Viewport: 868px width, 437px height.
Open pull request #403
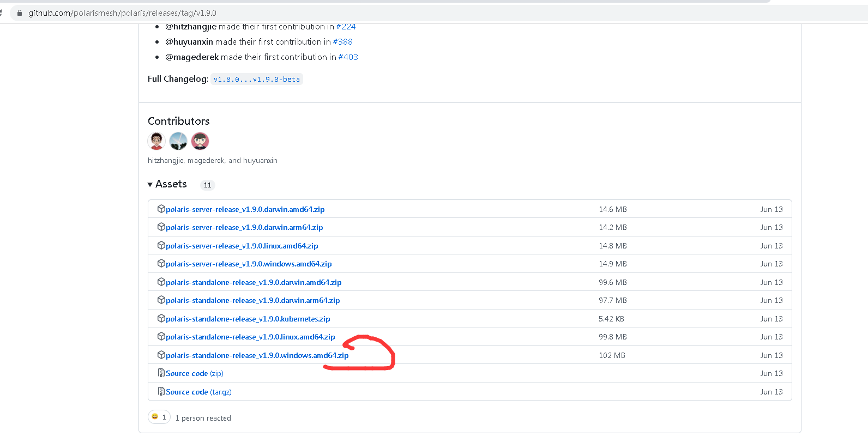[x=348, y=57]
